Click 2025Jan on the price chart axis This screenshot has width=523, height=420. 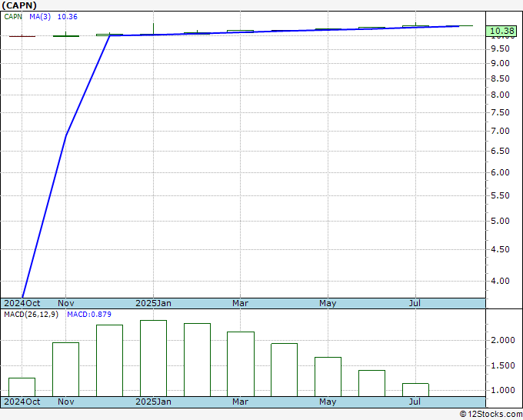(153, 303)
